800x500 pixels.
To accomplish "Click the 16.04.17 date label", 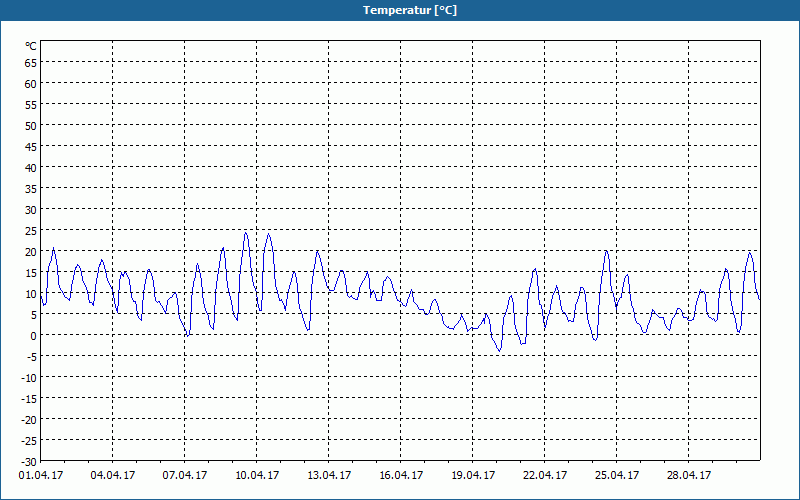I will click(x=401, y=475).
